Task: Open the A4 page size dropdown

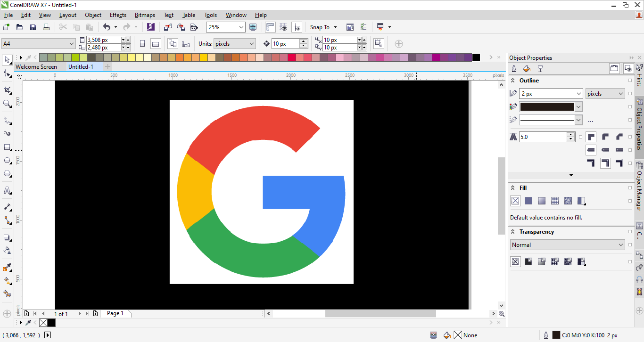Action: [72, 44]
